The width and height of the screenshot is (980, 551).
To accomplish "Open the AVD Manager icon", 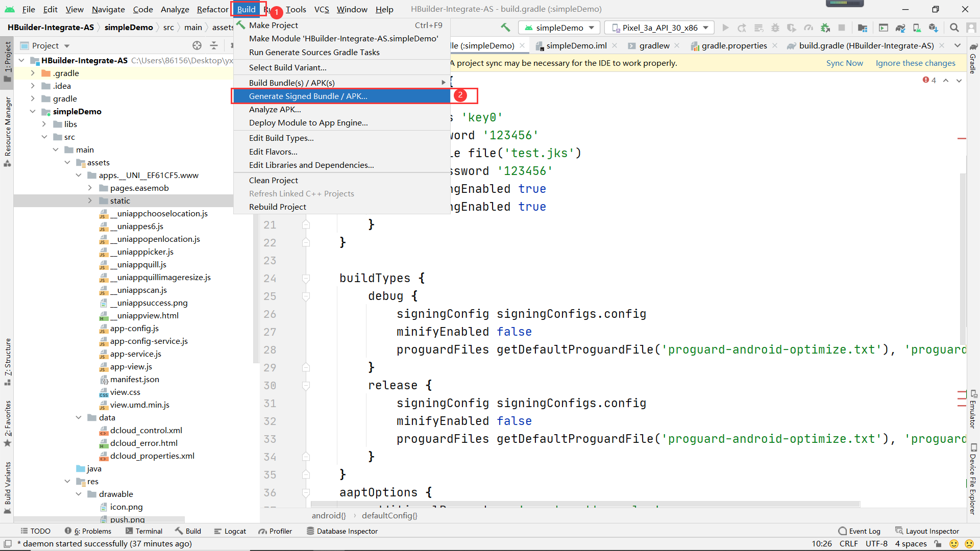I will (x=917, y=28).
